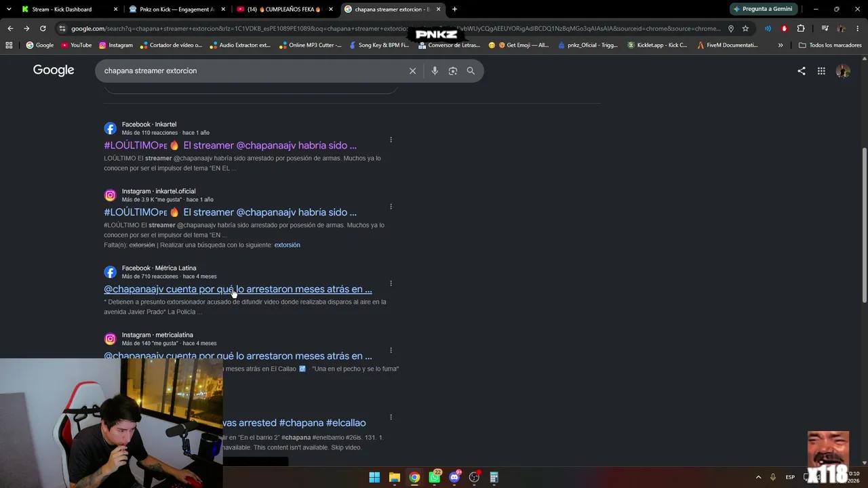Expand the overflow bookmarks chevron

coord(781,45)
